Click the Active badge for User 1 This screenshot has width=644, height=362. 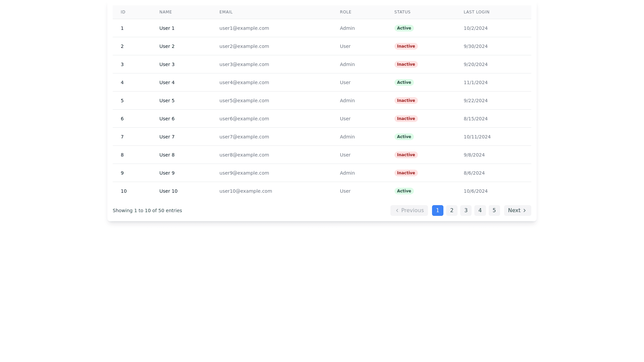[x=404, y=28]
